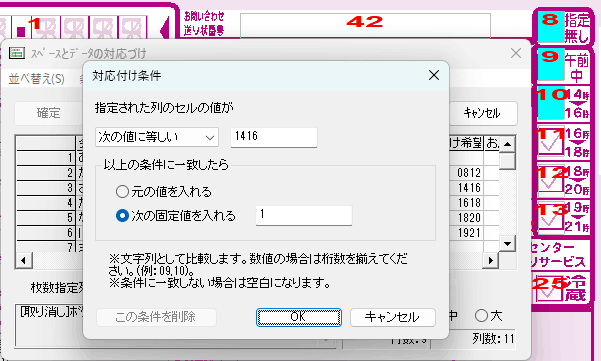Click the 14時-16時 cyan box numbered 10
Screen dimensions: 601x361
(x=551, y=103)
